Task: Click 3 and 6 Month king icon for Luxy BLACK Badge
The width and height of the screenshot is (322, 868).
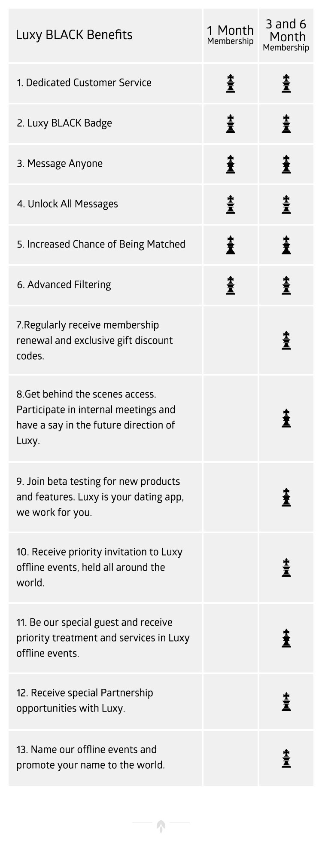Action: point(286,124)
